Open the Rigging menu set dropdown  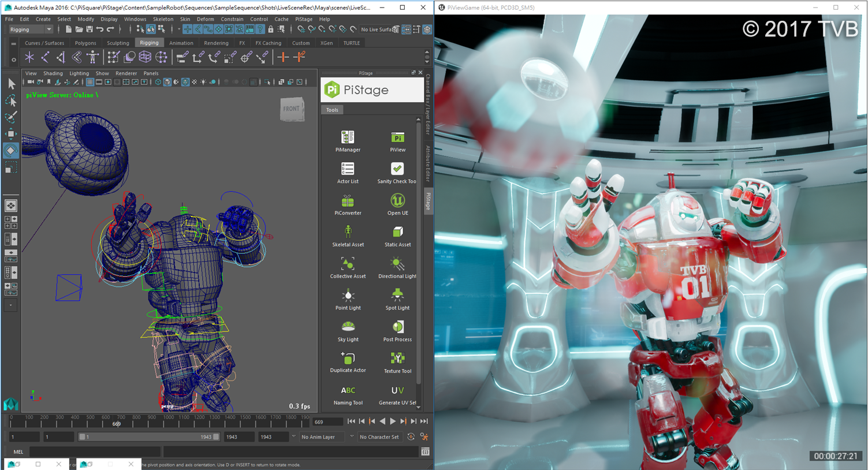click(x=29, y=29)
